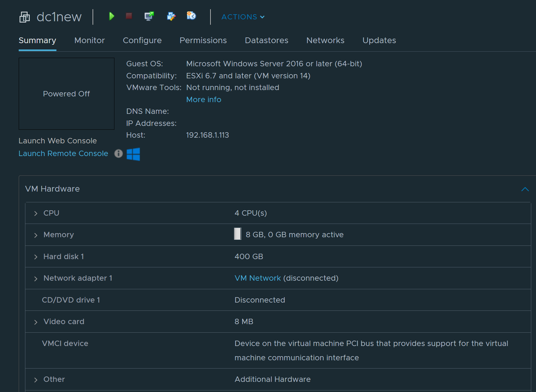Click the More info link
536x392 pixels.
coord(203,100)
